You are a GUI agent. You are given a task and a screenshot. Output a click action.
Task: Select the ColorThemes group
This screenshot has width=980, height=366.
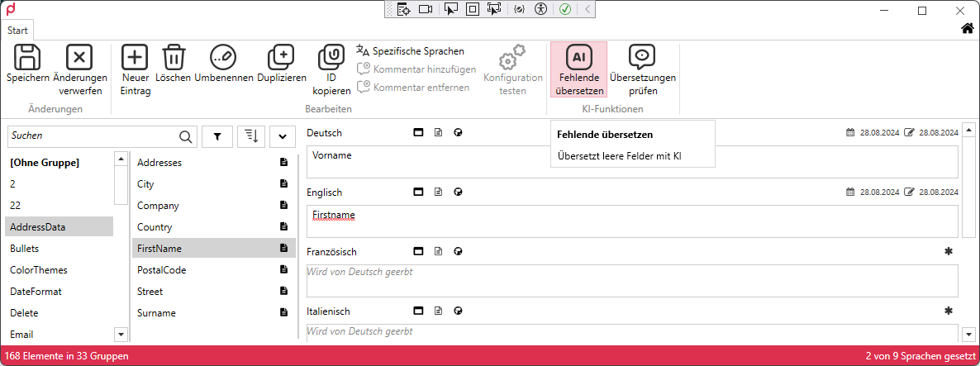point(59,270)
